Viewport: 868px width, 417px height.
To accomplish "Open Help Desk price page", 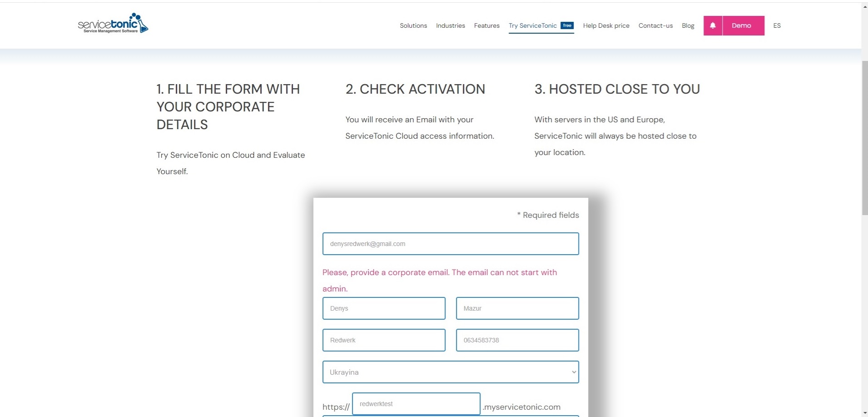I will (606, 25).
